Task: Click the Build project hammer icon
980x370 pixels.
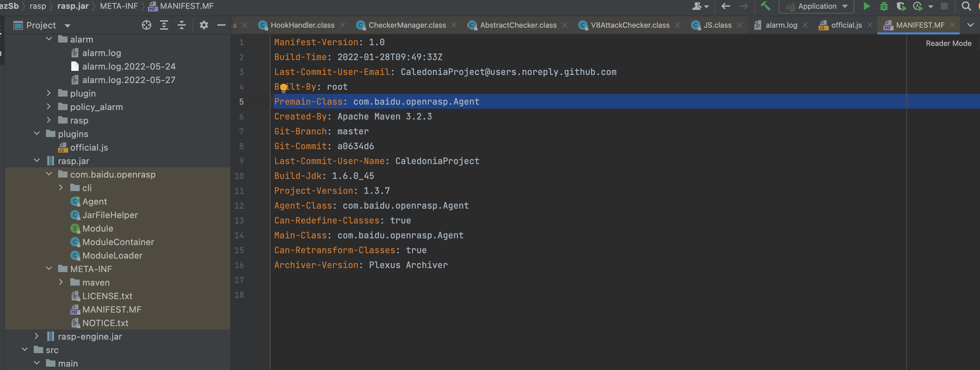Action: tap(765, 6)
